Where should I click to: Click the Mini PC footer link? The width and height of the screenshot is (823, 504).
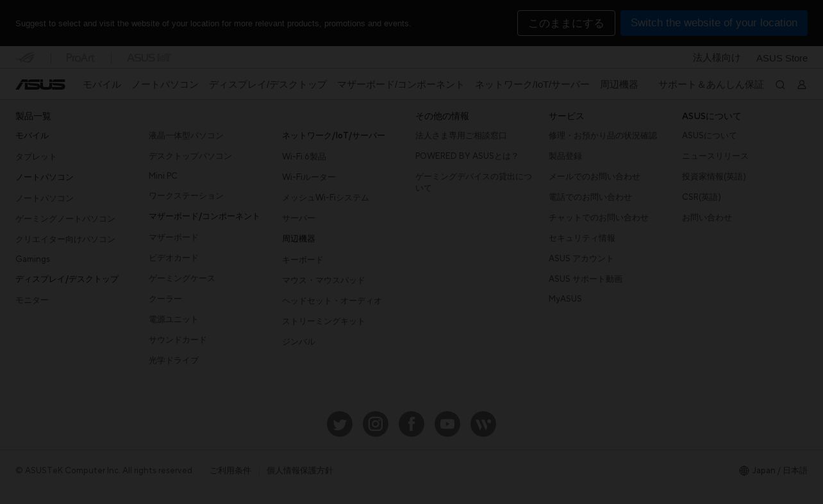coord(163,176)
